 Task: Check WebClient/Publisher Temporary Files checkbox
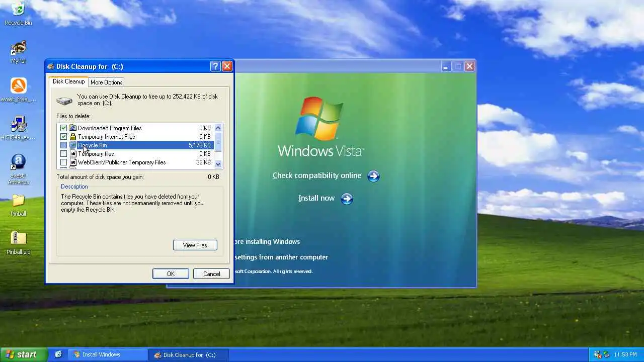tap(63, 162)
